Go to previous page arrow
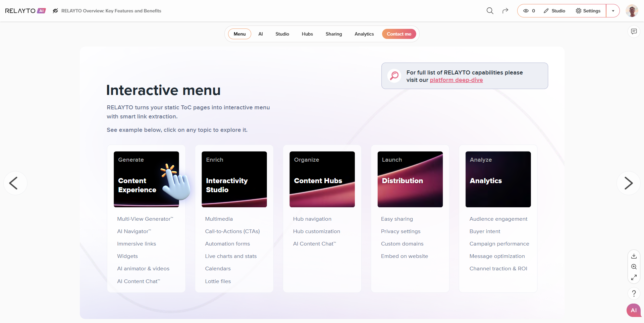 pyautogui.click(x=15, y=183)
